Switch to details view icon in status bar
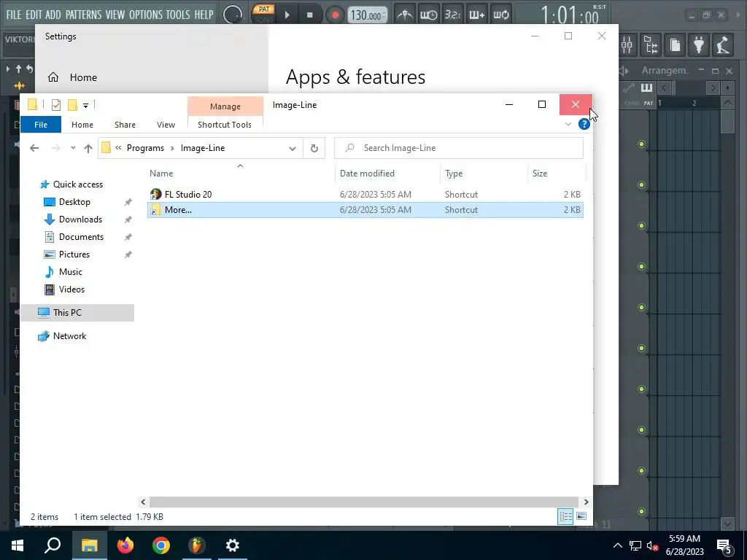This screenshot has height=560, width=747. point(565,517)
